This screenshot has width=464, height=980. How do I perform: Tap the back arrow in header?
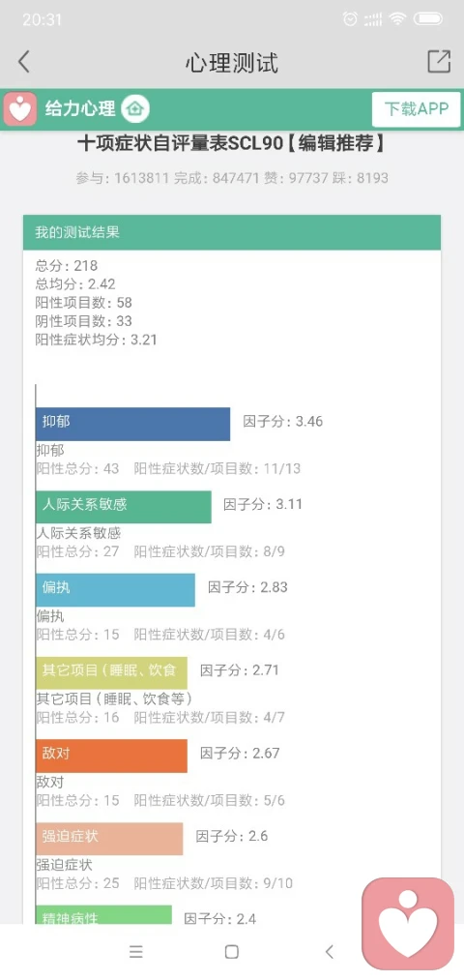(x=24, y=62)
